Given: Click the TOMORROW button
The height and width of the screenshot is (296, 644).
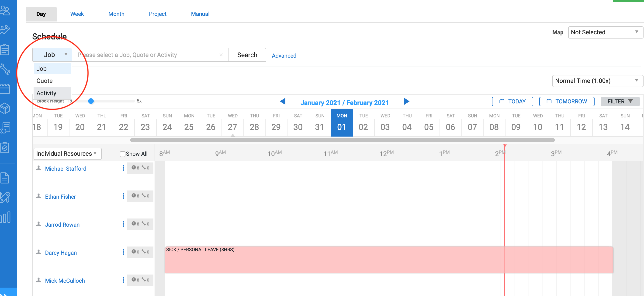Looking at the screenshot, I should [x=567, y=102].
